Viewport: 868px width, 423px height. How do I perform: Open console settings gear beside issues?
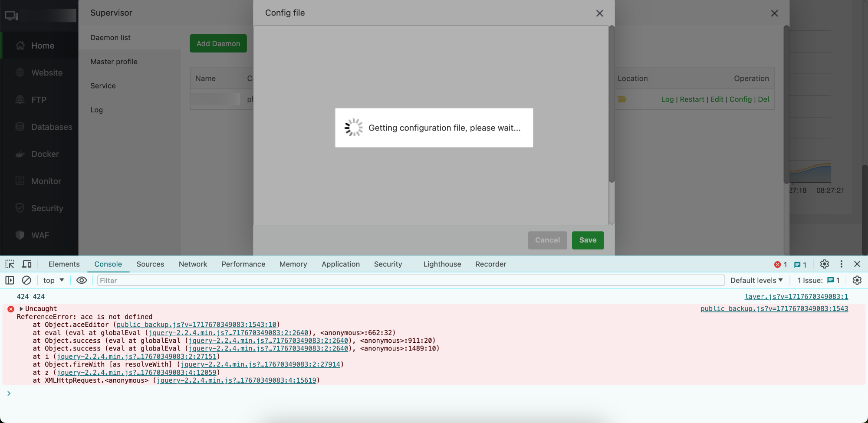pyautogui.click(x=857, y=280)
